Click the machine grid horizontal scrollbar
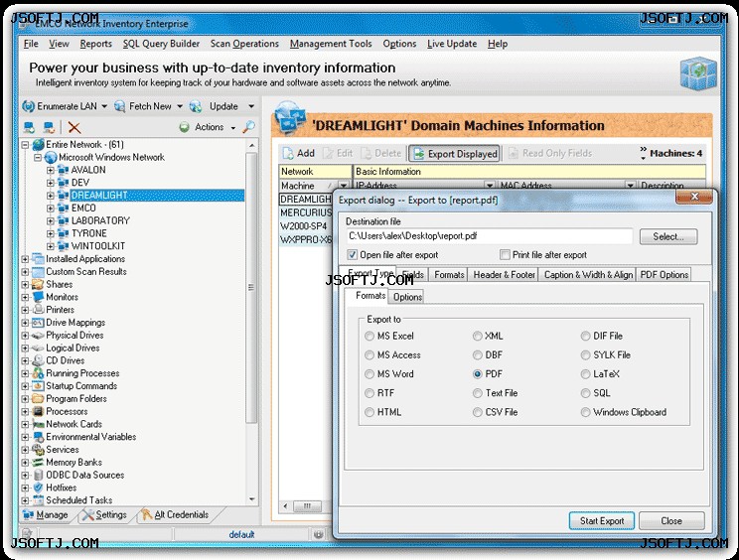 307,506
